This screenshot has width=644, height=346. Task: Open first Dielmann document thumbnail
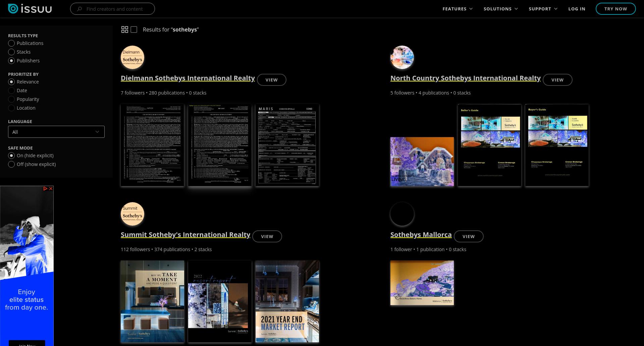click(x=152, y=145)
